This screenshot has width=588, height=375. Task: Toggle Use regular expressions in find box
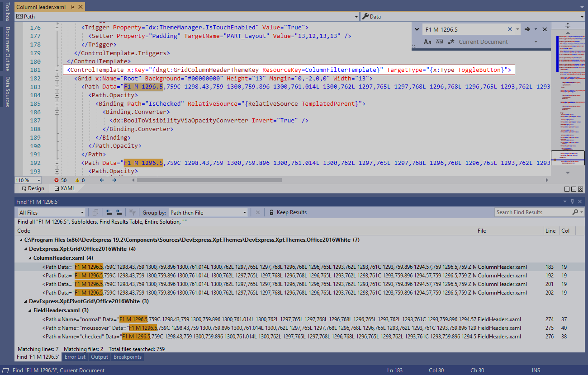pyautogui.click(x=451, y=42)
